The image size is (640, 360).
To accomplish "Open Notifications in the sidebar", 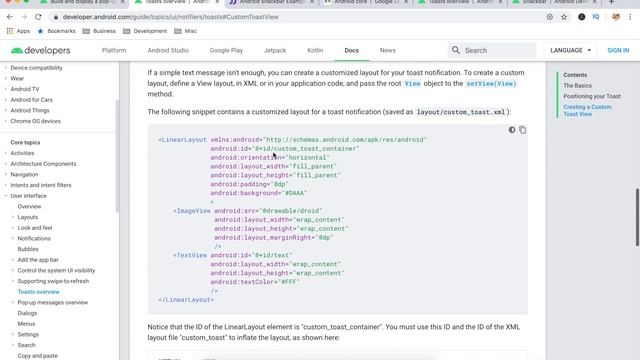I will [34, 238].
